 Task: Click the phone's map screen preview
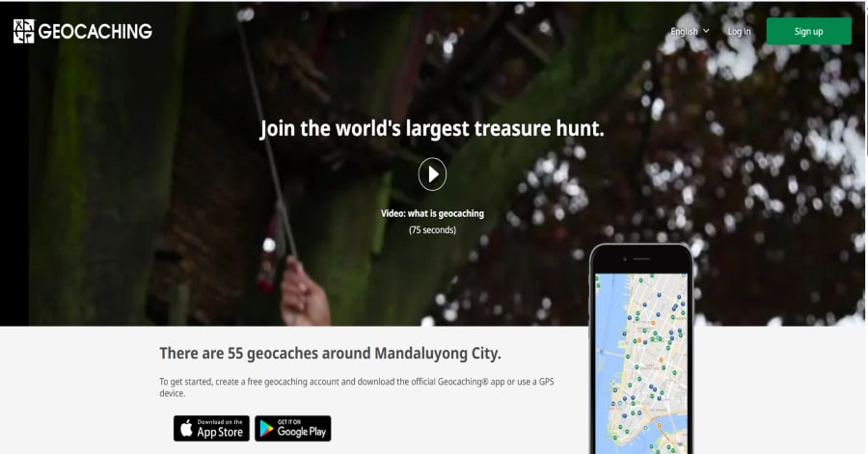click(641, 363)
